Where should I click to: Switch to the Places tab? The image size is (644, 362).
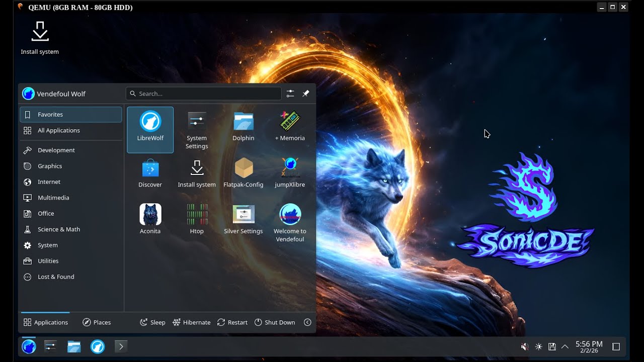[97, 322]
